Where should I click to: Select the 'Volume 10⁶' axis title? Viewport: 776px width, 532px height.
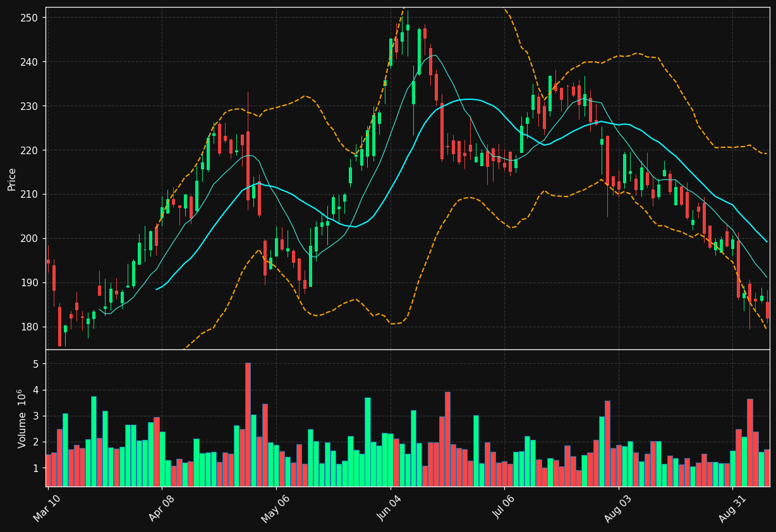[22, 418]
